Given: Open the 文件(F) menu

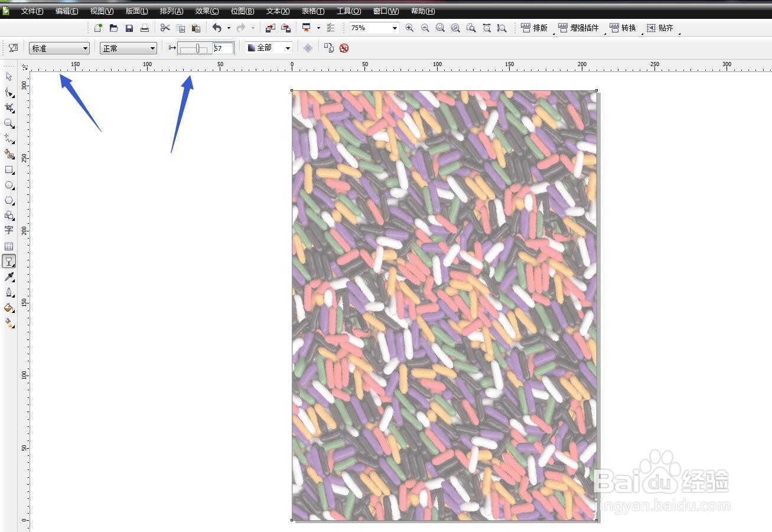Looking at the screenshot, I should (x=32, y=11).
